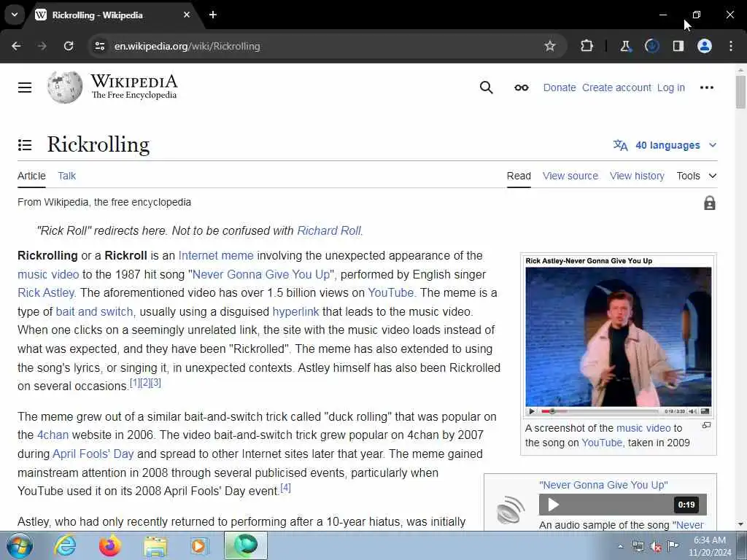The width and height of the screenshot is (747, 560).
Task: Click the downloads icon in browser toolbar
Action: click(x=651, y=46)
